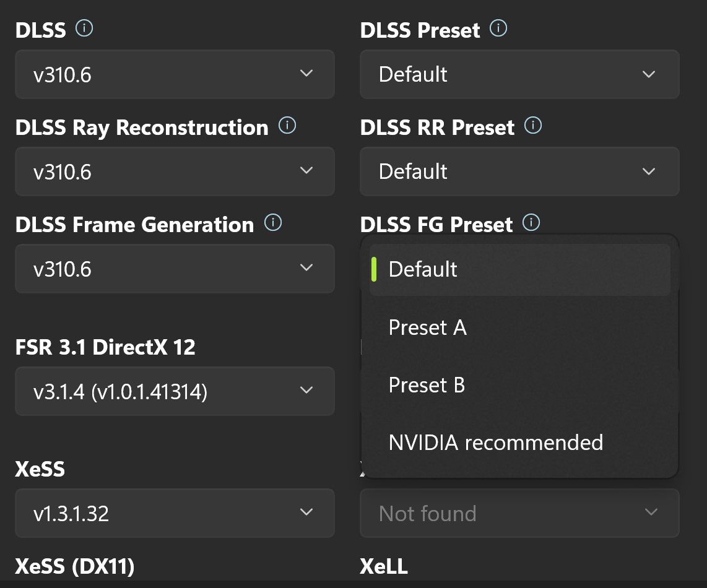This screenshot has width=707, height=588.
Task: Click the DLSS RR Preset label
Action: [x=437, y=128]
